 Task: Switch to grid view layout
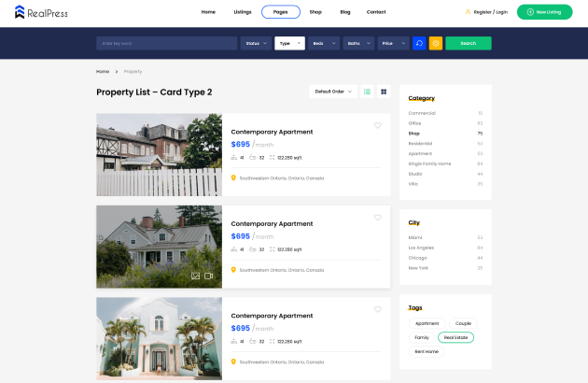[384, 92]
